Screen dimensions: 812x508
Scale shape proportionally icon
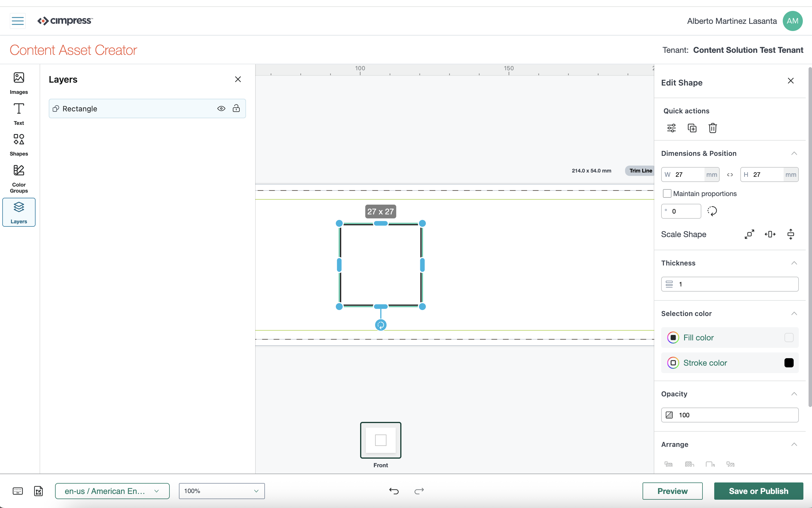pos(749,234)
